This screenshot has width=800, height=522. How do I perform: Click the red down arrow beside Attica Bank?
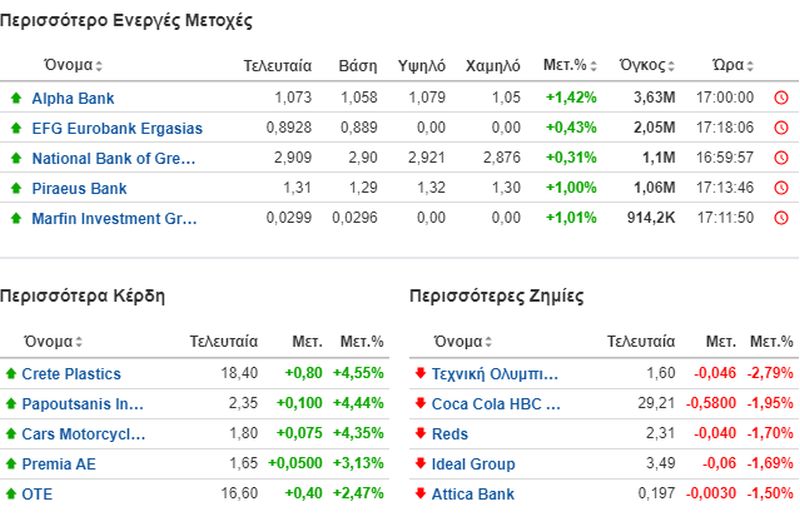(420, 493)
